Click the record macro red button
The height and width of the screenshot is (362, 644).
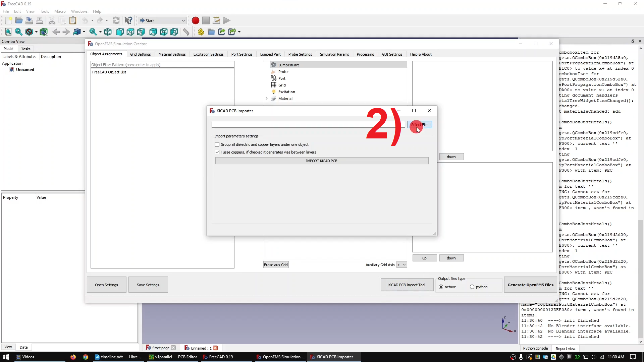pos(195,21)
